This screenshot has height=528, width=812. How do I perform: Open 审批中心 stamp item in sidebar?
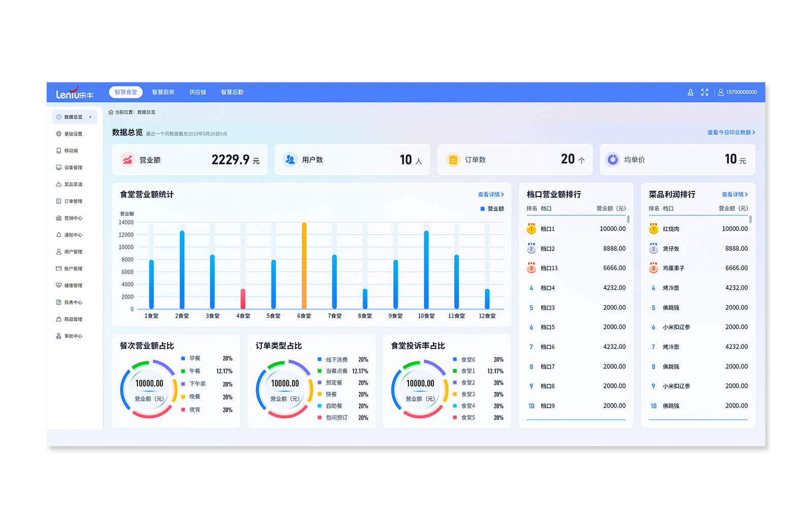[69, 336]
